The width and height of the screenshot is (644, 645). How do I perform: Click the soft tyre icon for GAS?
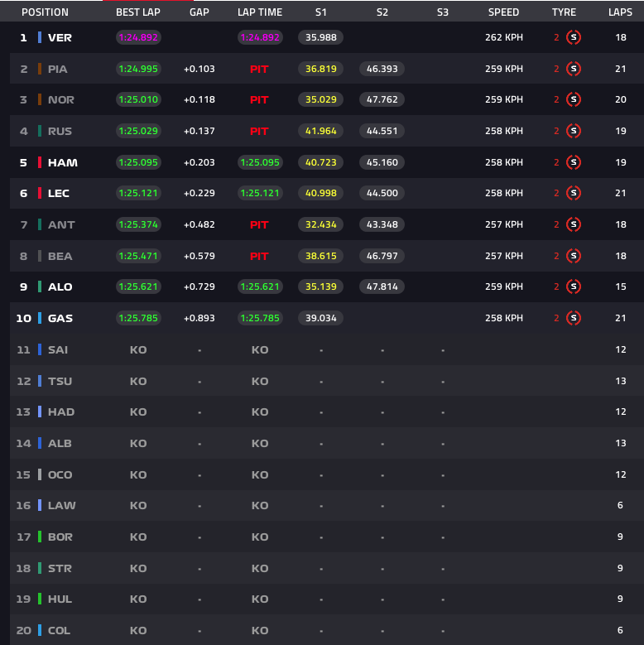[574, 318]
